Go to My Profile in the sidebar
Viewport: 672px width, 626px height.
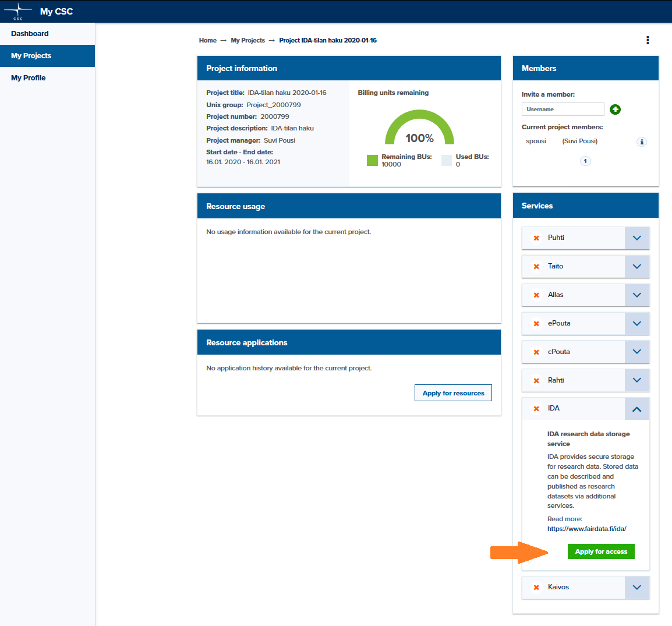tap(48, 78)
